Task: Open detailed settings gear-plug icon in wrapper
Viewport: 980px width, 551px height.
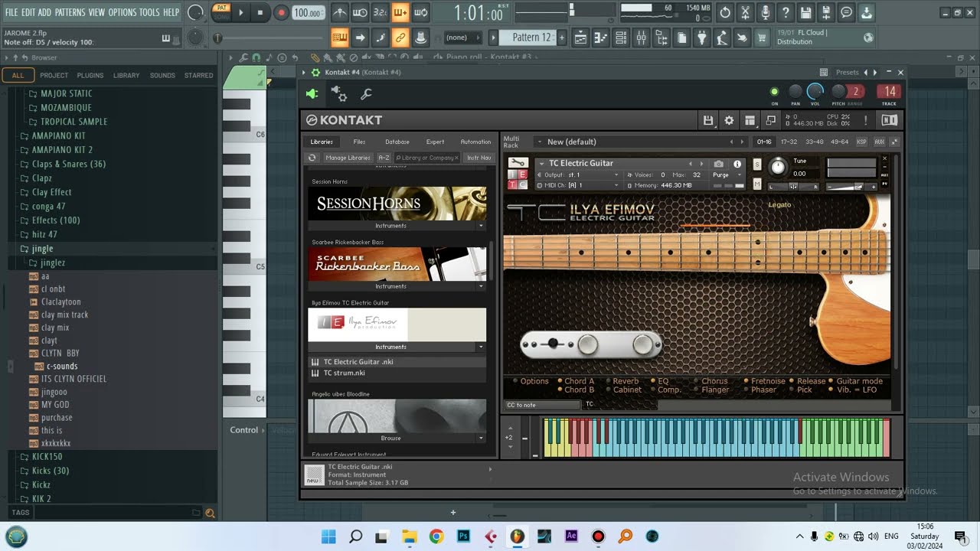Action: 338,94
